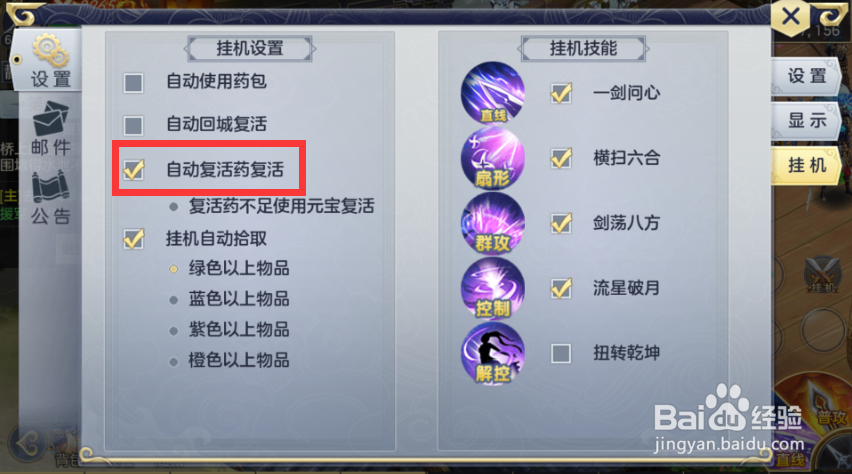The image size is (852, 474).
Task: Check the 扭转乾坤 skill checkbox
Action: (x=561, y=353)
